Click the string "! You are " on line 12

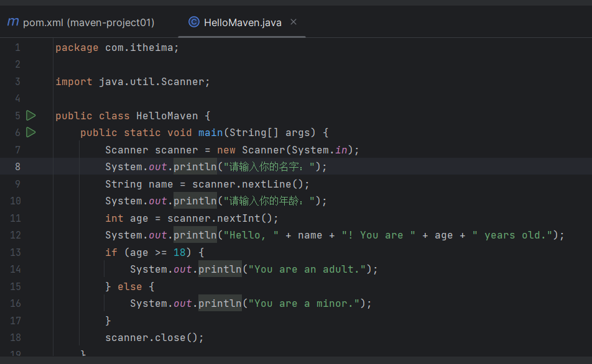click(379, 235)
